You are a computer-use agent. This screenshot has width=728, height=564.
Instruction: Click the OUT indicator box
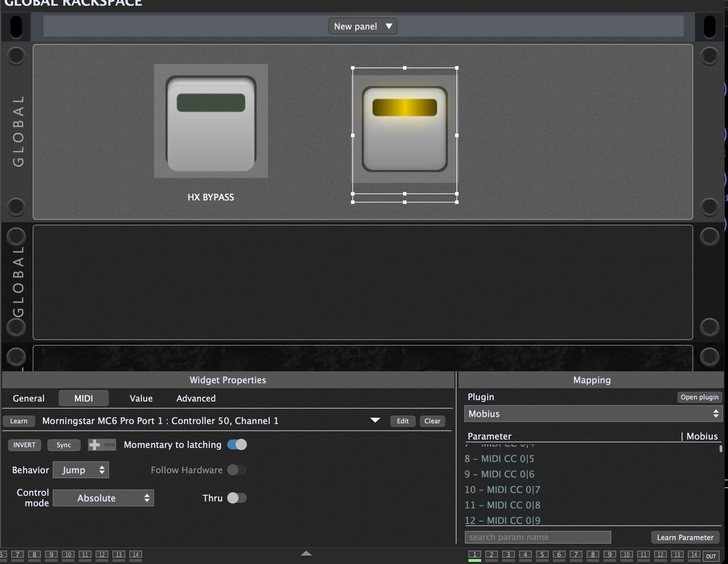point(711,556)
